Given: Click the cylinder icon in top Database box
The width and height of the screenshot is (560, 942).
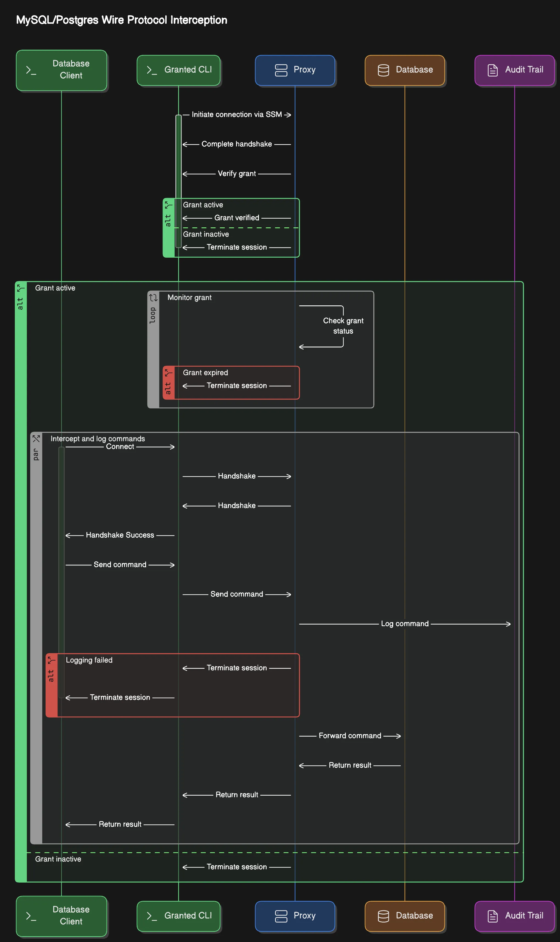Looking at the screenshot, I should pos(383,70).
